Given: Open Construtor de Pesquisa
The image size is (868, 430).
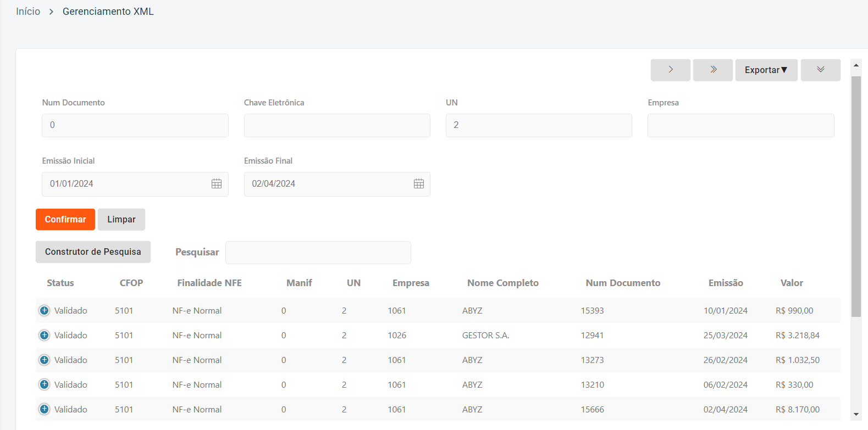Looking at the screenshot, I should coord(93,252).
